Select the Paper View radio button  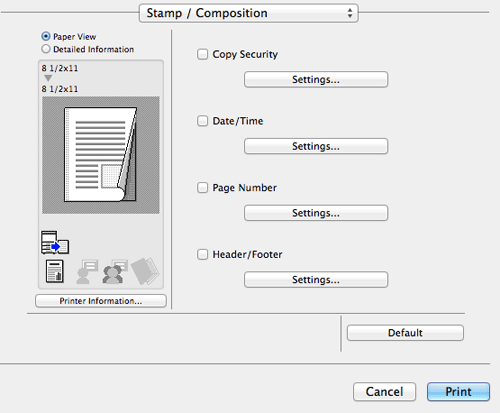(x=46, y=36)
